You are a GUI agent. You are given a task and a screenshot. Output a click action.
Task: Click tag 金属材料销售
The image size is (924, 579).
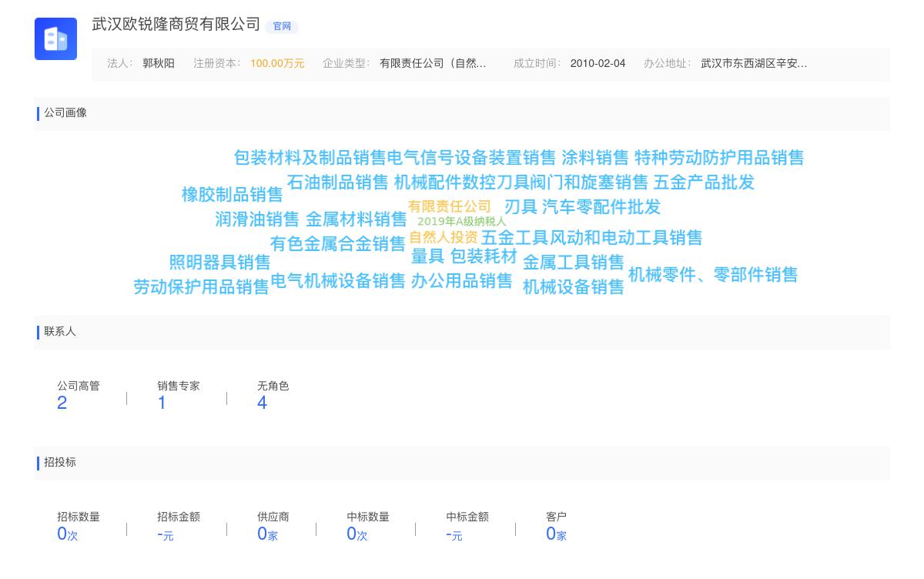coord(357,219)
